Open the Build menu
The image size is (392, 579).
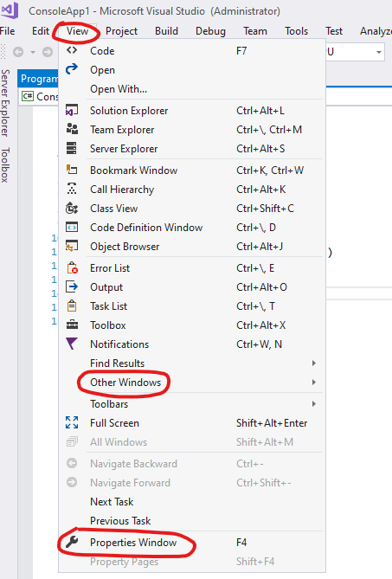166,31
